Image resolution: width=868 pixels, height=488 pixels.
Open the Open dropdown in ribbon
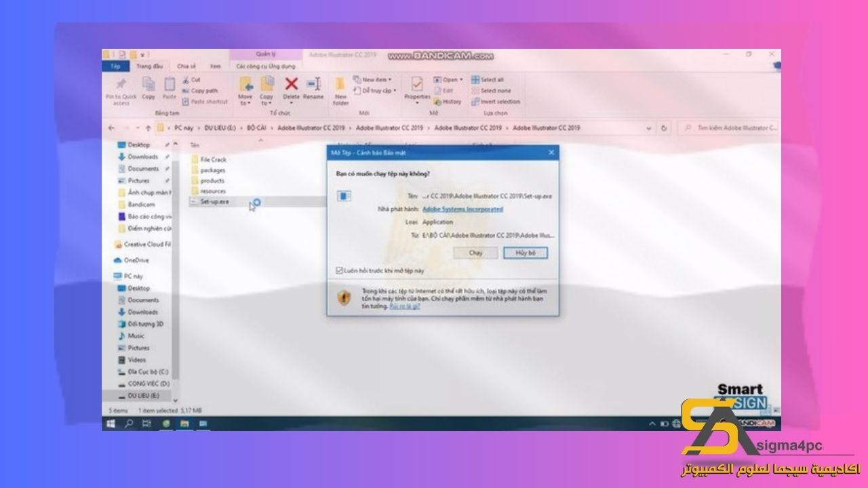tap(448, 79)
